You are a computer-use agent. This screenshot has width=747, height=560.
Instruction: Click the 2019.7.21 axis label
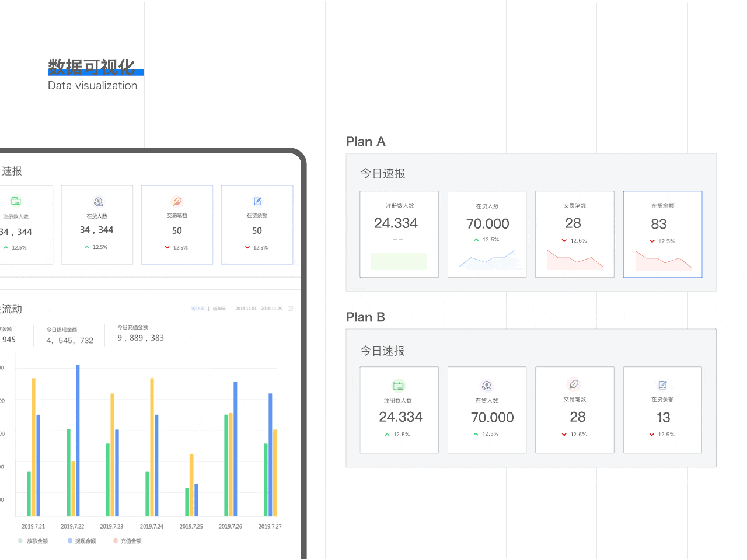(33, 526)
